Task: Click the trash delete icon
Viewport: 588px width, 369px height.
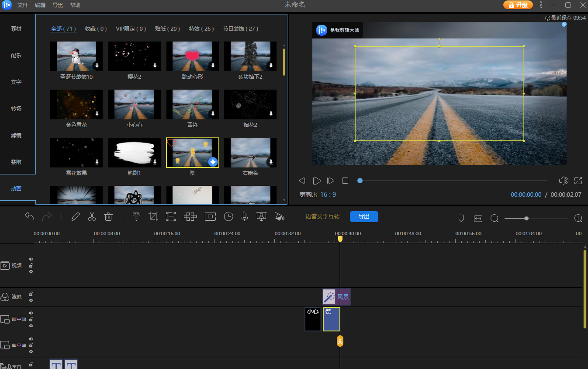Action: [x=108, y=217]
